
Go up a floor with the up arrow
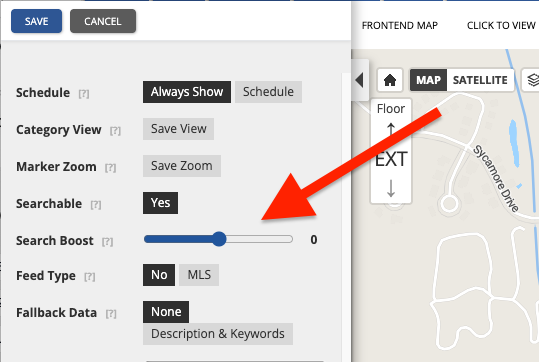pyautogui.click(x=390, y=129)
